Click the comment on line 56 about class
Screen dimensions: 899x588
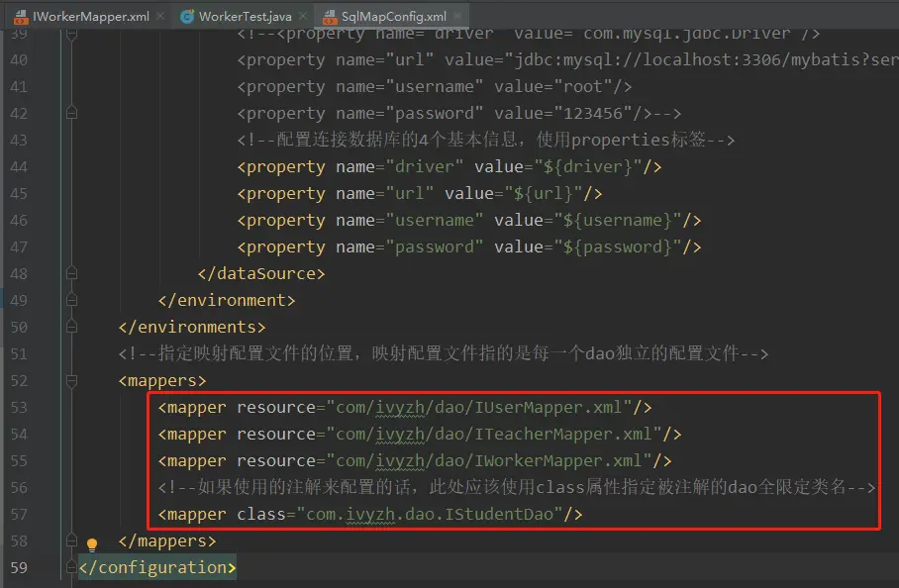(x=517, y=487)
